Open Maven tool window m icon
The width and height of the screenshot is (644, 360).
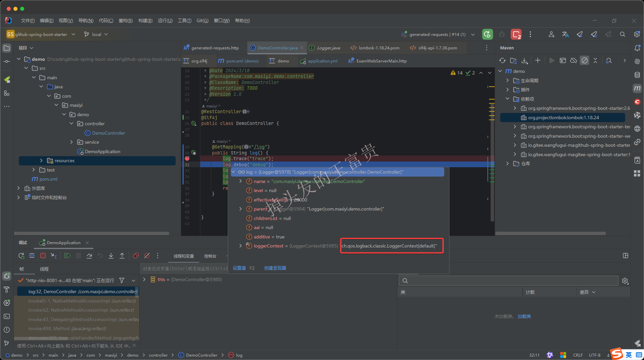point(637,88)
